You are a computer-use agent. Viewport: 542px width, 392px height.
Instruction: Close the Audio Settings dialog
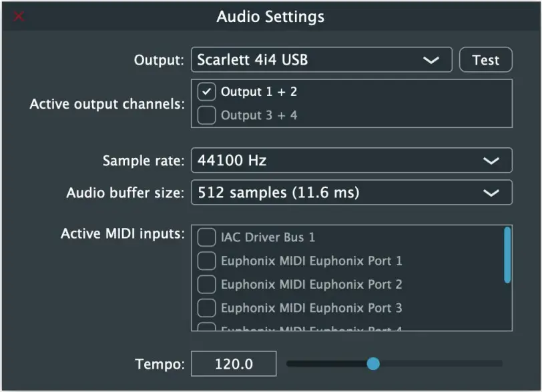point(18,17)
